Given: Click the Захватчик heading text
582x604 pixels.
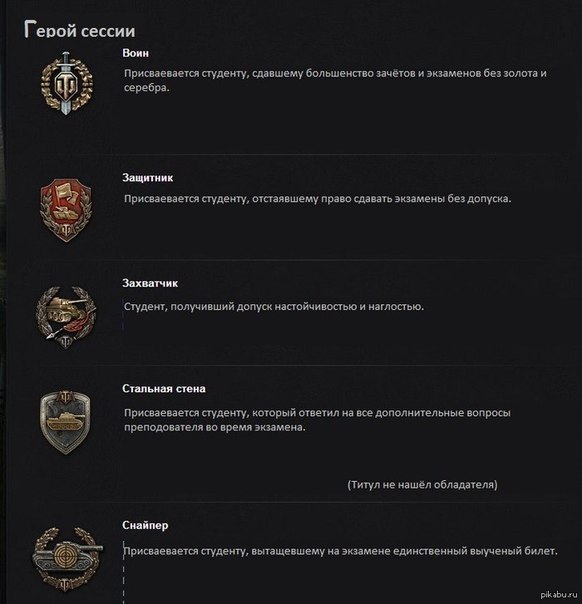Looking at the screenshot, I should 150,283.
